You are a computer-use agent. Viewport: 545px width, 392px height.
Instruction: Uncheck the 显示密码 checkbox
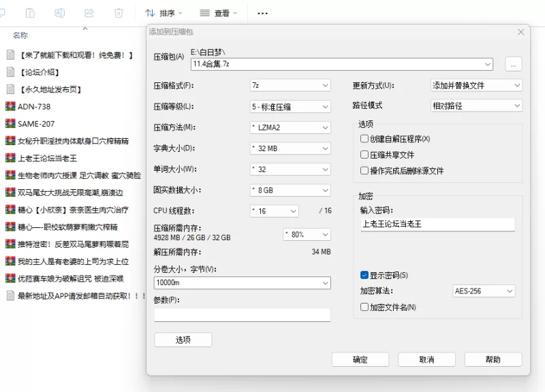(364, 276)
